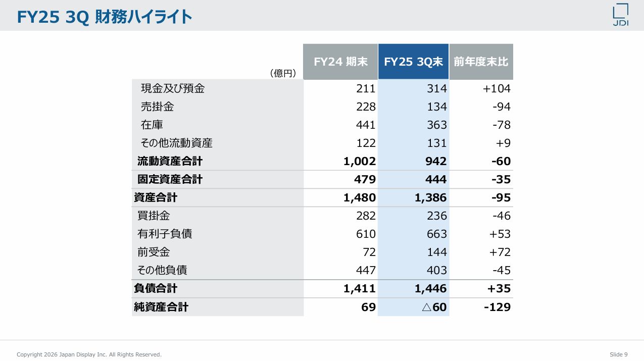Select the 有利子負債 row label
This screenshot has height=361, width=644.
[x=165, y=234]
